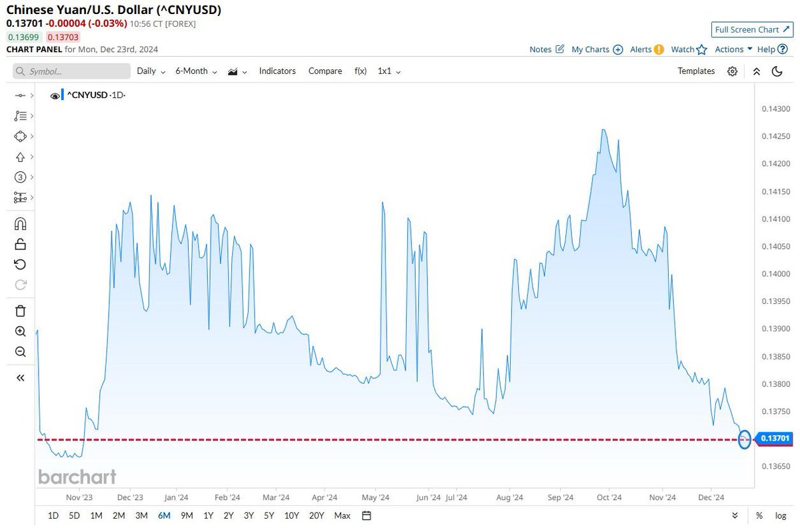Open chart settings gear
800x532 pixels.
coord(733,71)
